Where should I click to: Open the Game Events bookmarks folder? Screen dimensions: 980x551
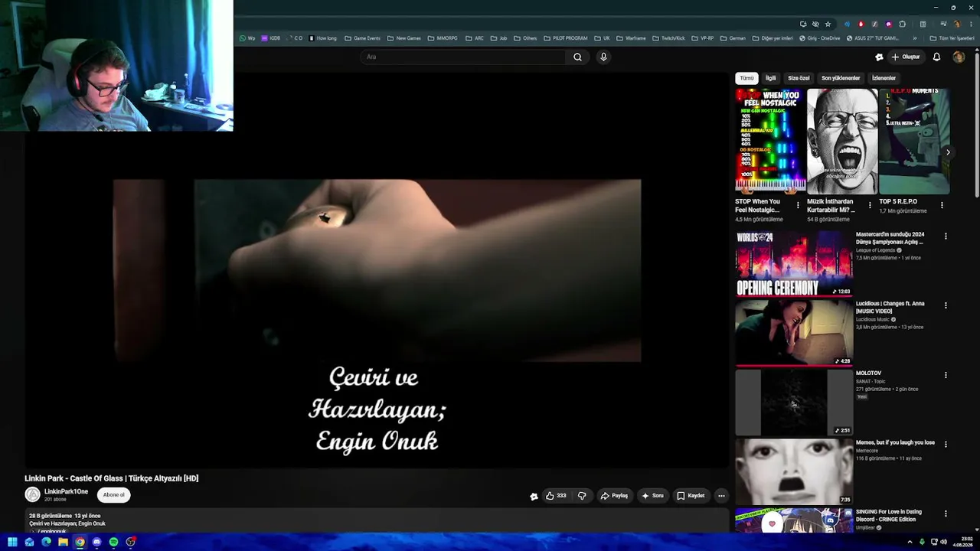pyautogui.click(x=362, y=38)
